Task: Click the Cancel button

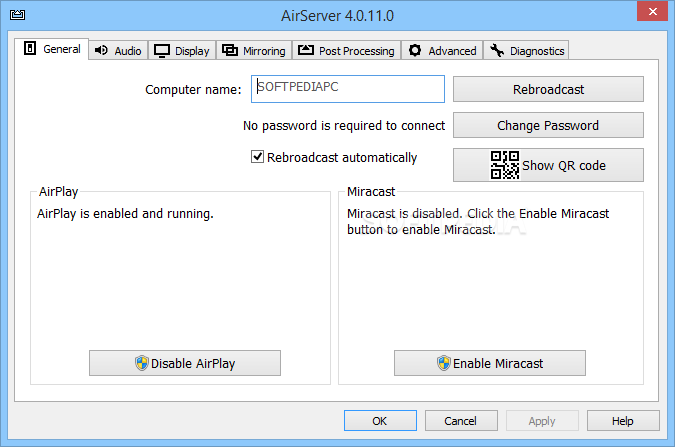Action: pos(461,420)
